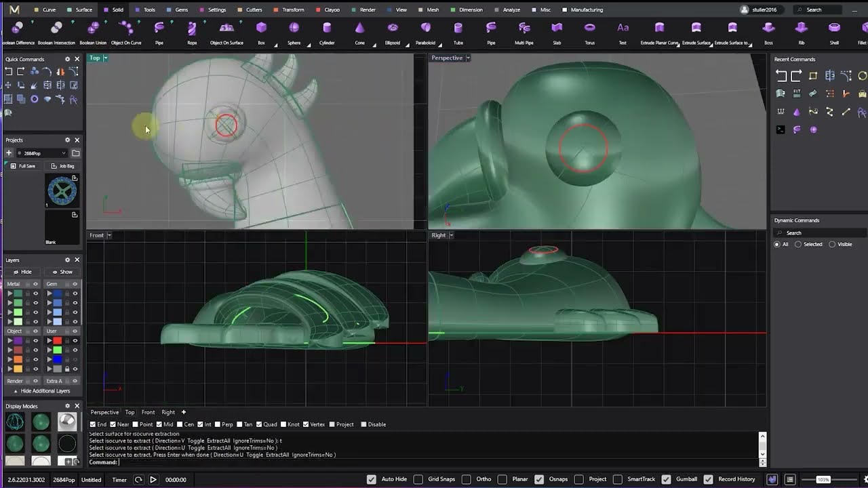Toggle the Mid osnap checkbox
The image size is (868, 488).
(159, 424)
